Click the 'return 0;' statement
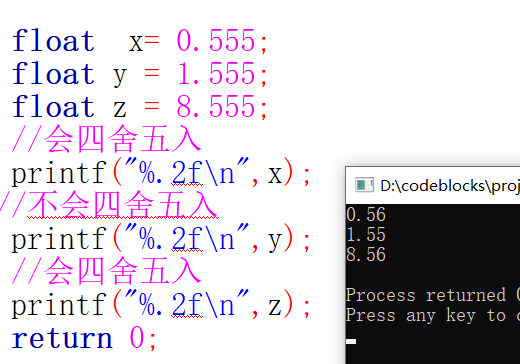520x364 pixels. [84, 338]
